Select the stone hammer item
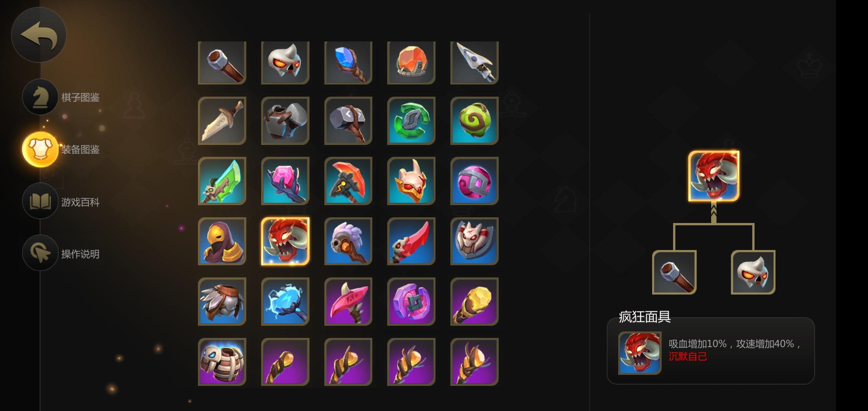Screen dimensions: 868x411 (348, 121)
